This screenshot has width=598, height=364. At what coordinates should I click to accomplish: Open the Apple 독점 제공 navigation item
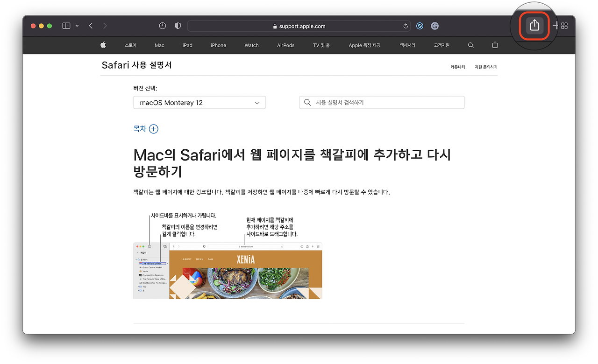(364, 45)
